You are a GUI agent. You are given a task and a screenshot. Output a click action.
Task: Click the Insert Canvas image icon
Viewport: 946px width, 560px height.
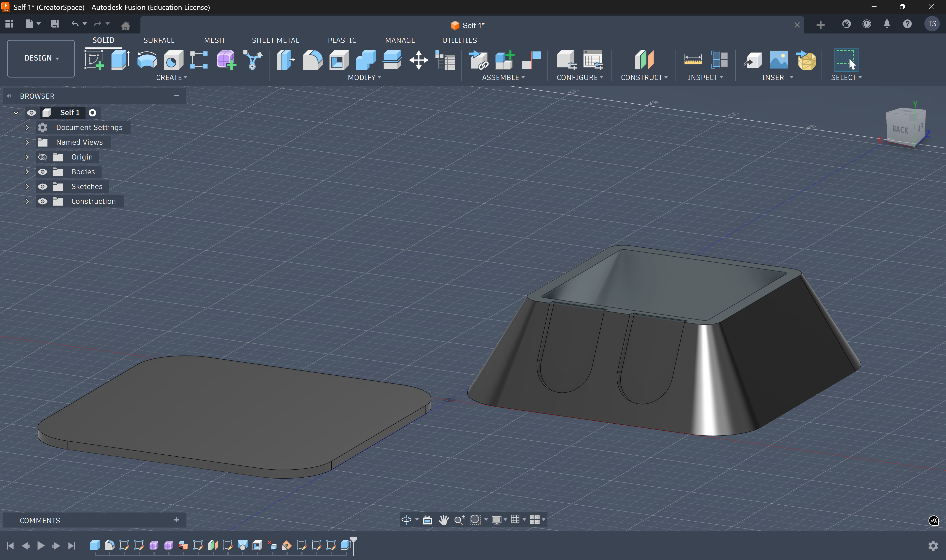(x=779, y=60)
